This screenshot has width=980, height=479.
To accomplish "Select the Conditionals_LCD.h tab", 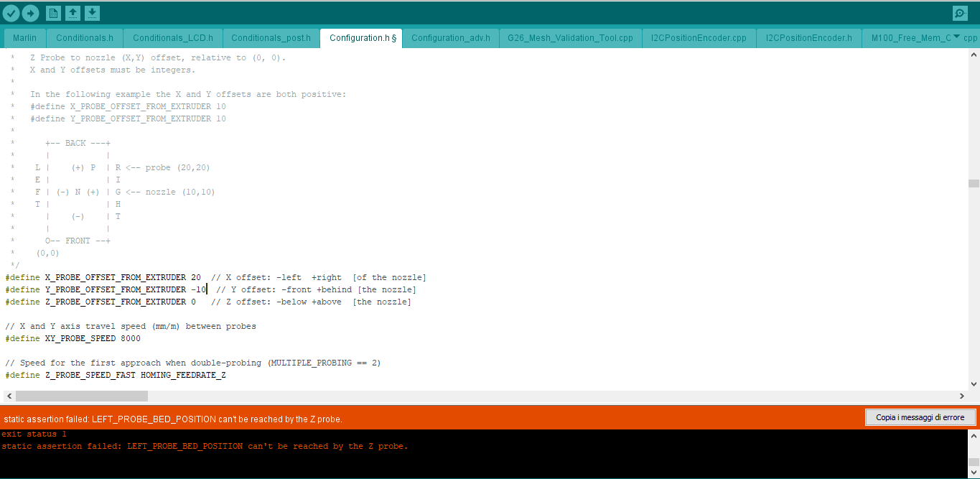I will click(x=172, y=38).
